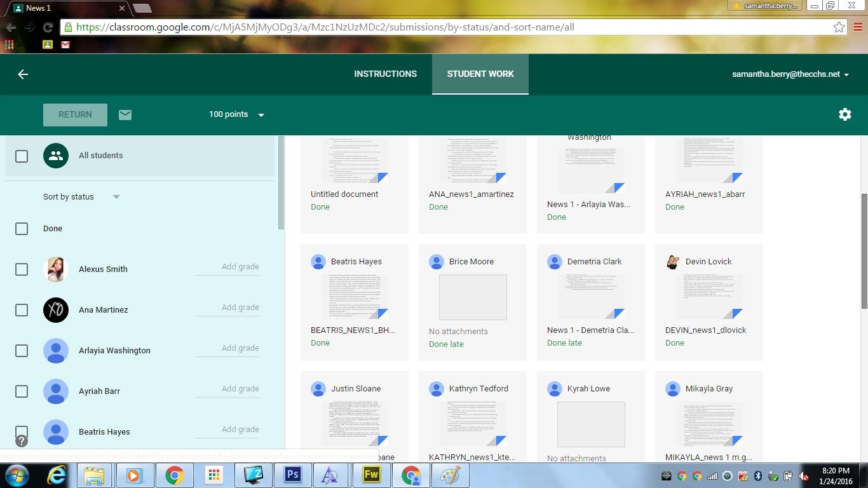Tick the checkbox for Alexus Smith
The image size is (868, 488).
coord(22,269)
